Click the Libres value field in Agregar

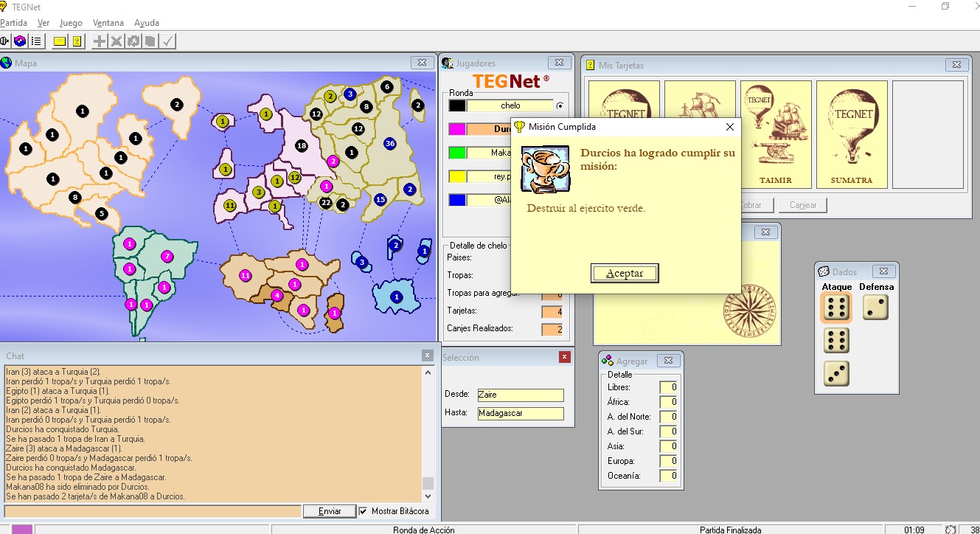[x=669, y=387]
